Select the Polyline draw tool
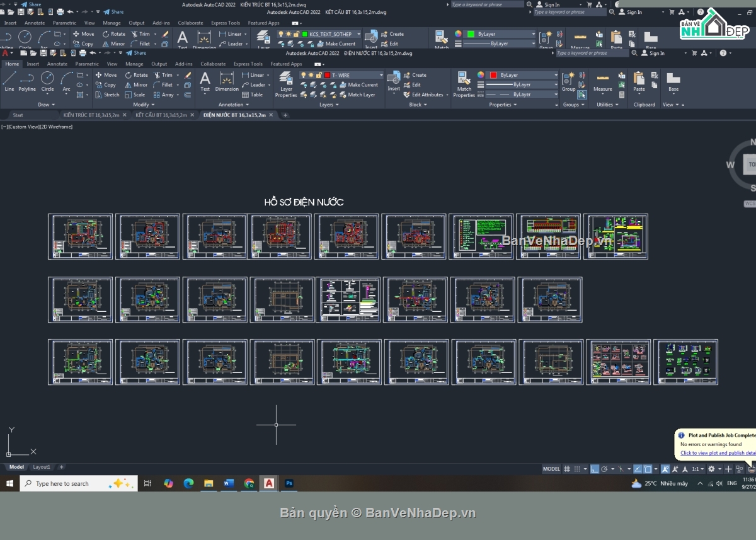The height and width of the screenshot is (540, 756). tap(27, 81)
